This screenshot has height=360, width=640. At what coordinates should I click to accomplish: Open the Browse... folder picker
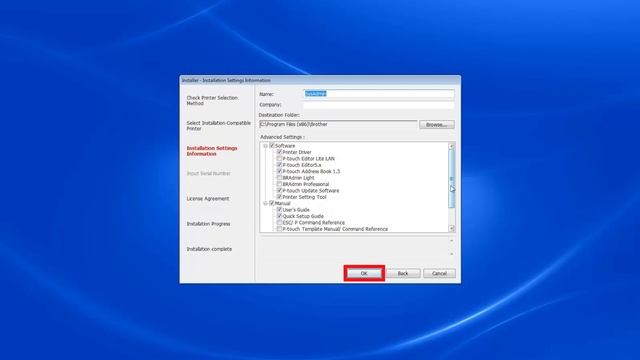pos(436,124)
